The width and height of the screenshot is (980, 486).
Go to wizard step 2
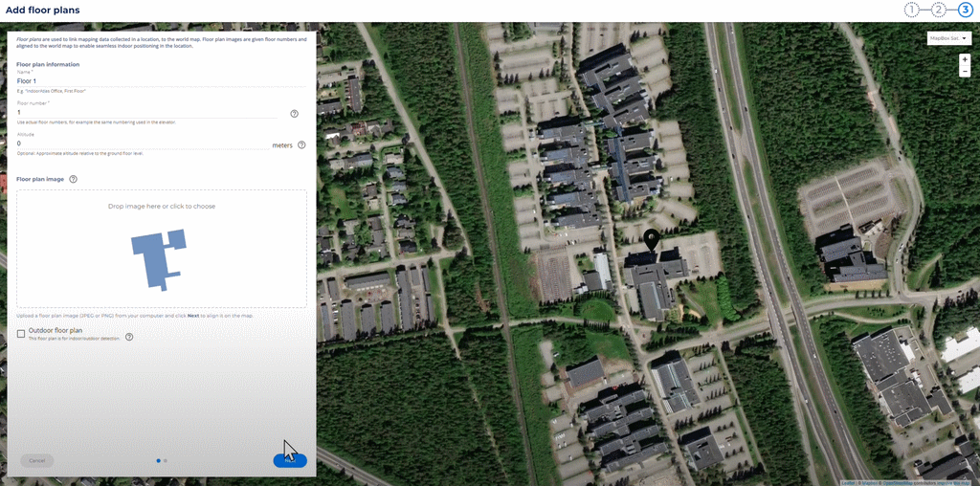click(939, 10)
